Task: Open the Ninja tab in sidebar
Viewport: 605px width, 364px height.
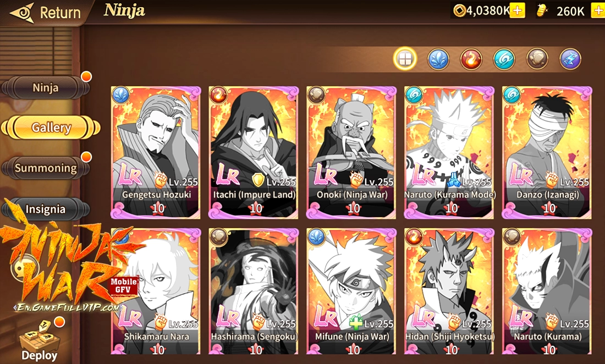Action: click(x=46, y=87)
